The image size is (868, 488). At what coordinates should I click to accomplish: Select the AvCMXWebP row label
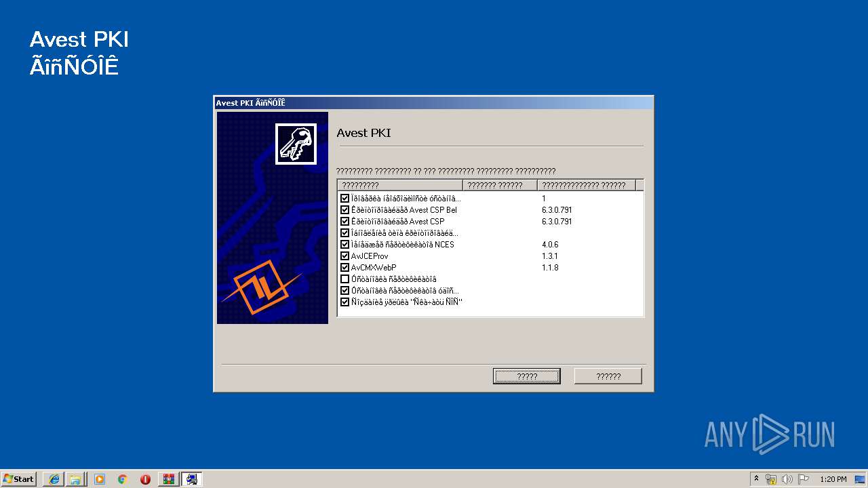pyautogui.click(x=374, y=268)
